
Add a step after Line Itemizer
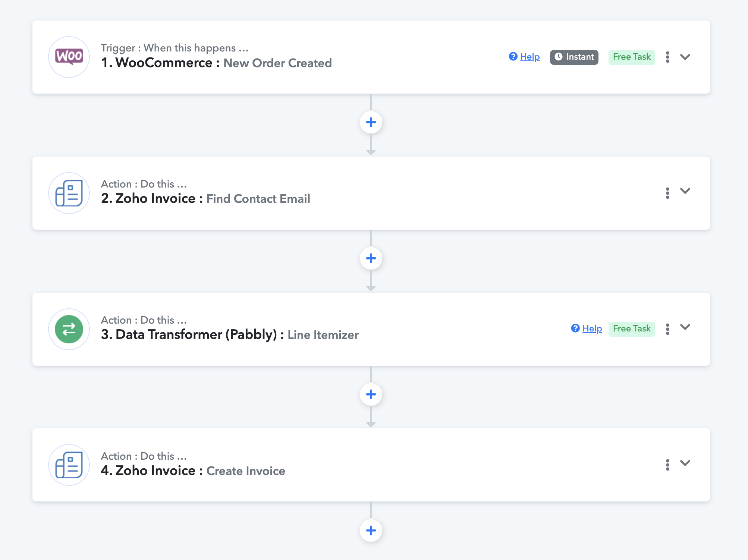click(x=371, y=394)
